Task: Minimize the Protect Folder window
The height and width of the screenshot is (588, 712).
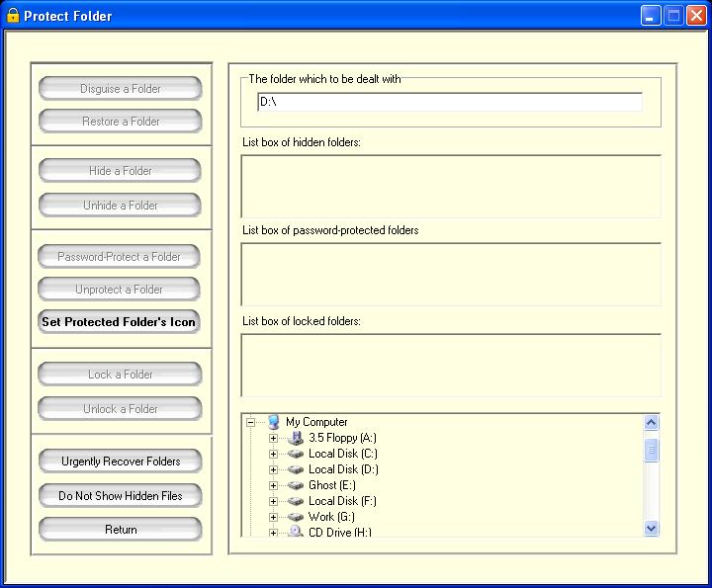Action: pyautogui.click(x=651, y=16)
